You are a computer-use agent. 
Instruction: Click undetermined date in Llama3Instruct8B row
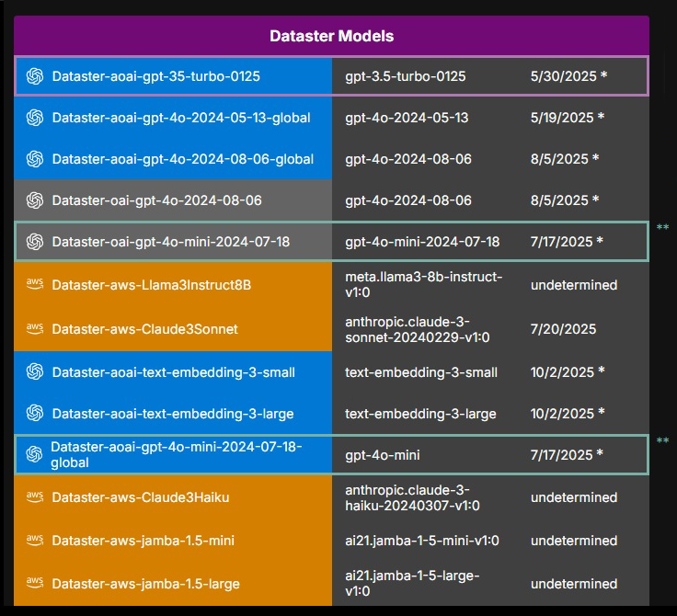coord(574,285)
